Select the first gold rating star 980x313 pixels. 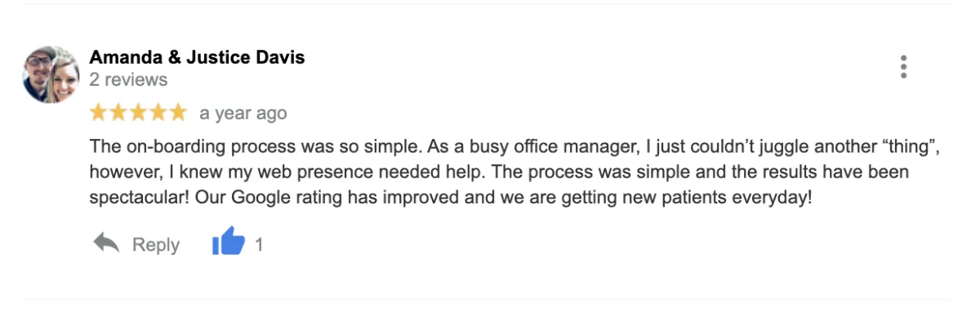(99, 112)
